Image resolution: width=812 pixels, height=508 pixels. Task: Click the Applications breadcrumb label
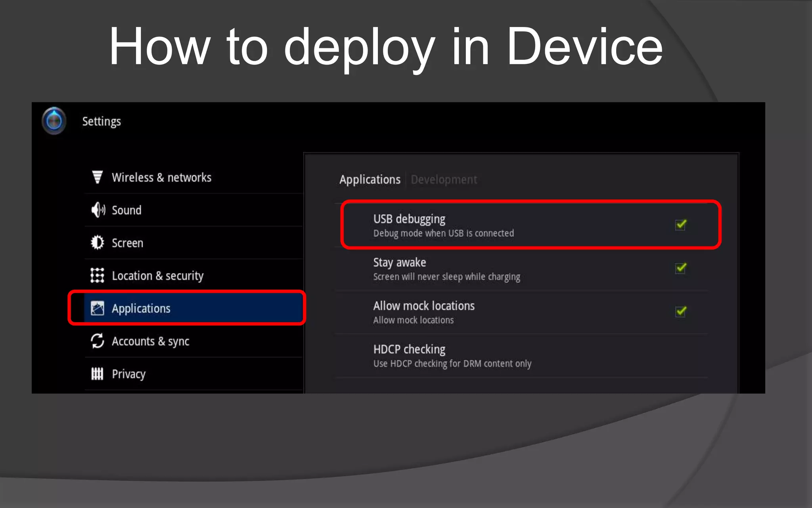[x=370, y=179]
